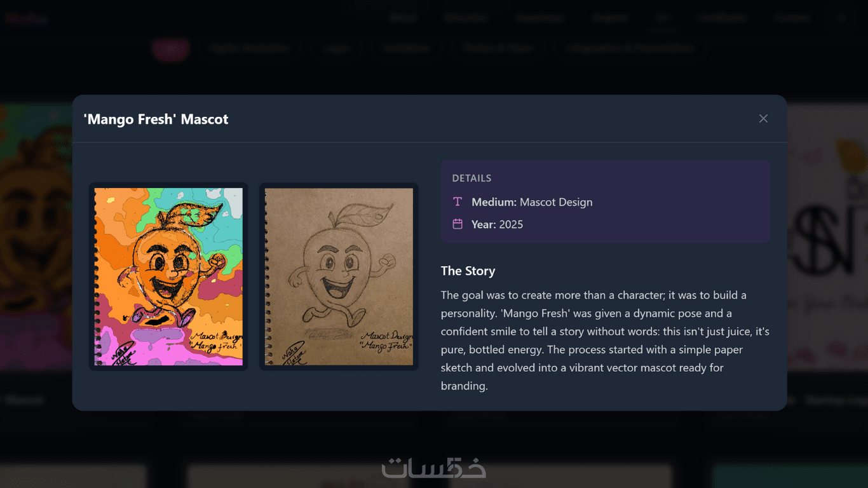868x488 pixels.
Task: Open the colorful vector mascot image
Action: pyautogui.click(x=168, y=276)
